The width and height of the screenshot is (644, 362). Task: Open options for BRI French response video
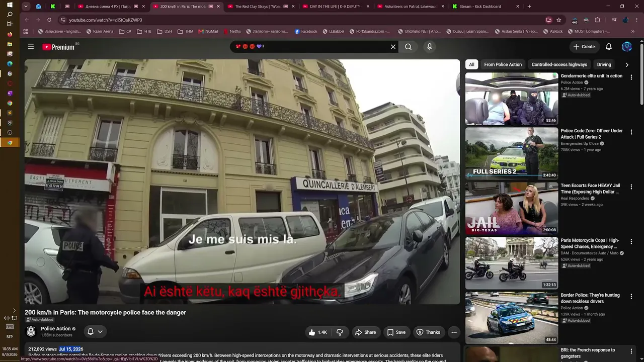point(631,351)
